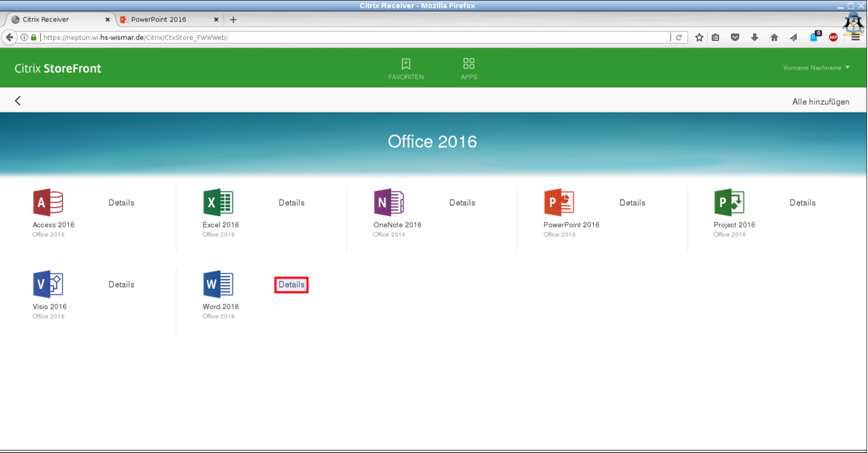The height and width of the screenshot is (453, 868).
Task: Show Details for OneNote 2016
Action: tap(462, 203)
